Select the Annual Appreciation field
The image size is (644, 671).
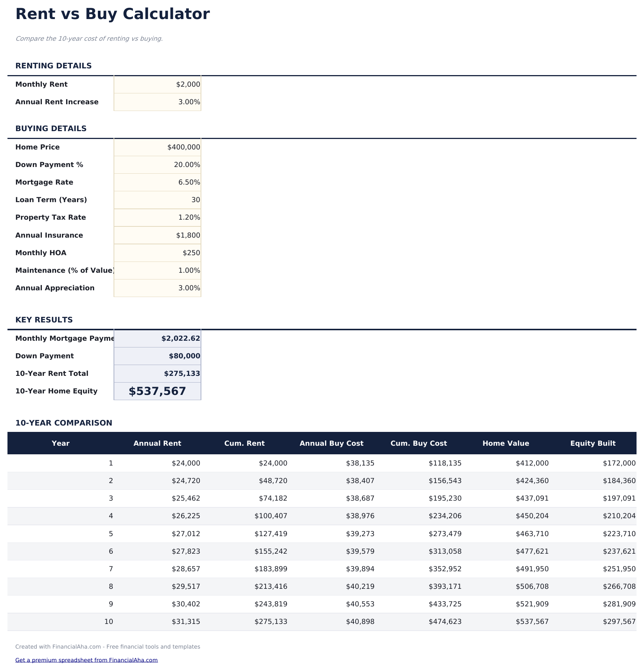coord(157,288)
